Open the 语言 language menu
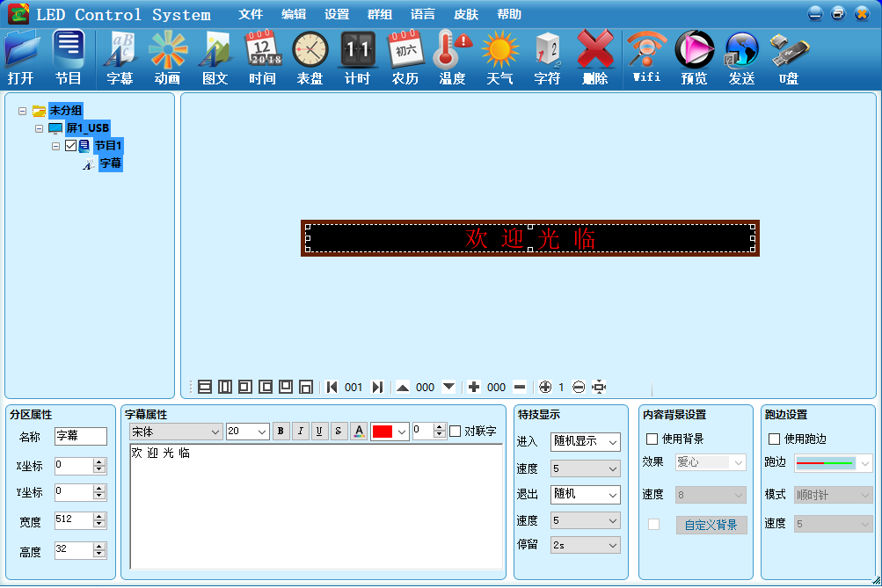Screen dimensions: 882x588 (x=423, y=15)
